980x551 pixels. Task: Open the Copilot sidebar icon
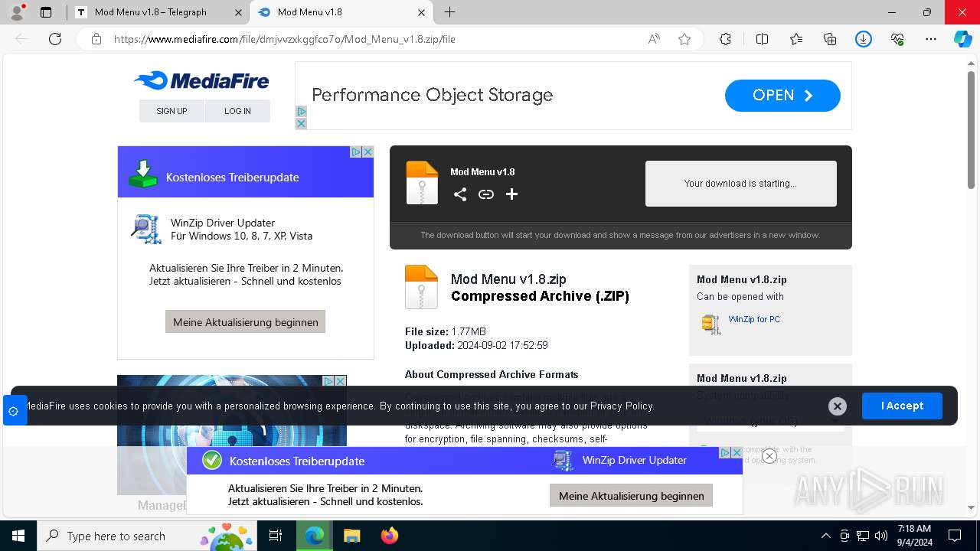coord(962,39)
